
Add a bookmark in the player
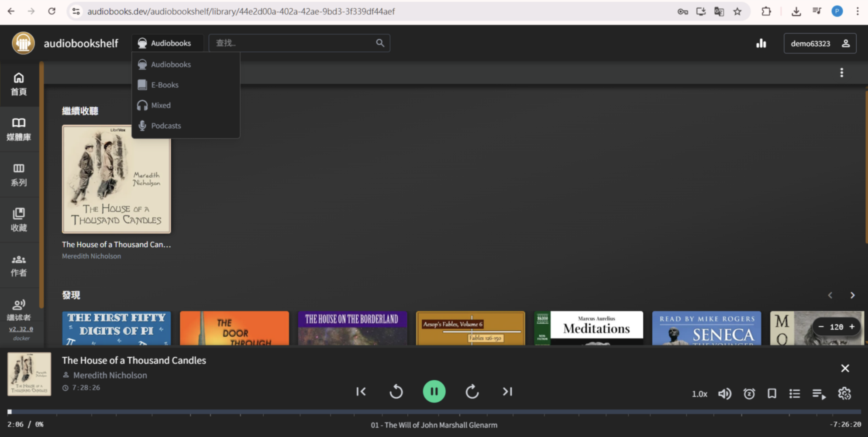coord(772,394)
